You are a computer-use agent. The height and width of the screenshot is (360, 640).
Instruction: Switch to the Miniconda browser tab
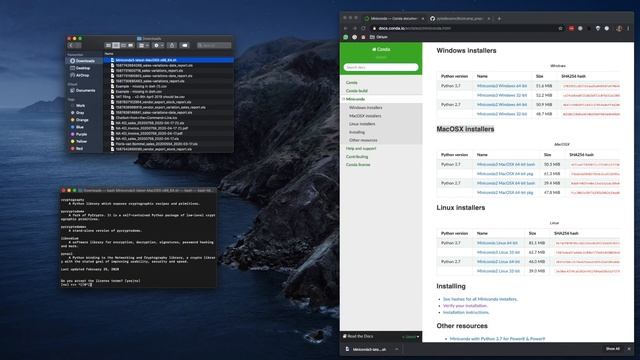(393, 18)
